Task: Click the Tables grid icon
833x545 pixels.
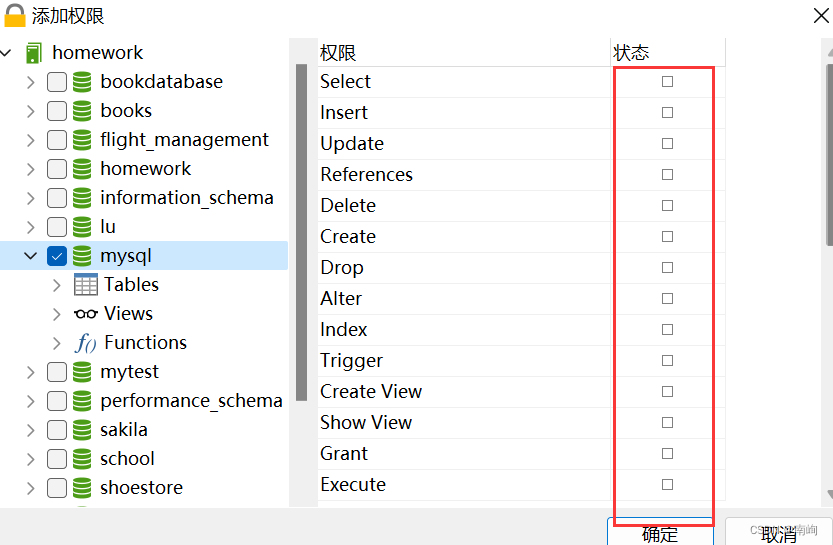Action: (86, 285)
